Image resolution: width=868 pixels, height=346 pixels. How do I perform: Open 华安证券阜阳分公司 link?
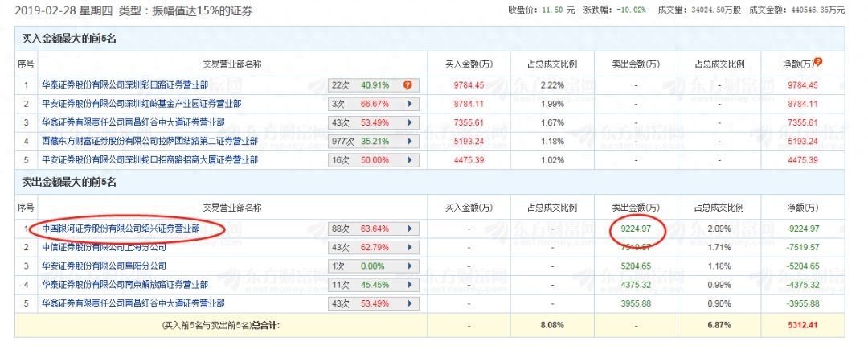click(104, 266)
